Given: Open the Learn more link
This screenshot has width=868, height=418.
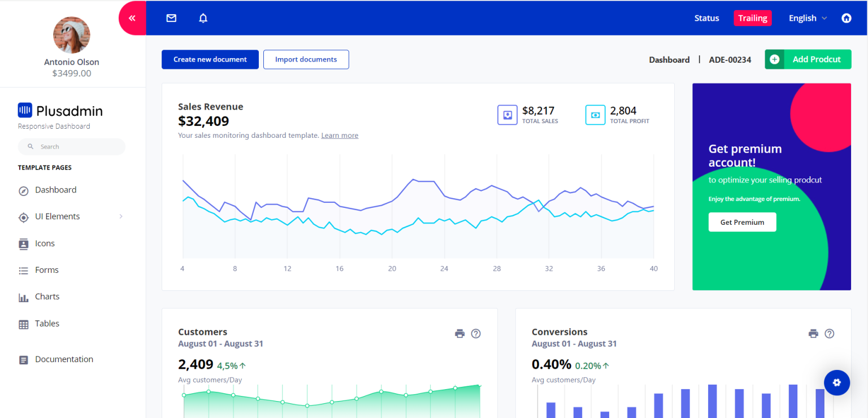Looking at the screenshot, I should (x=339, y=135).
